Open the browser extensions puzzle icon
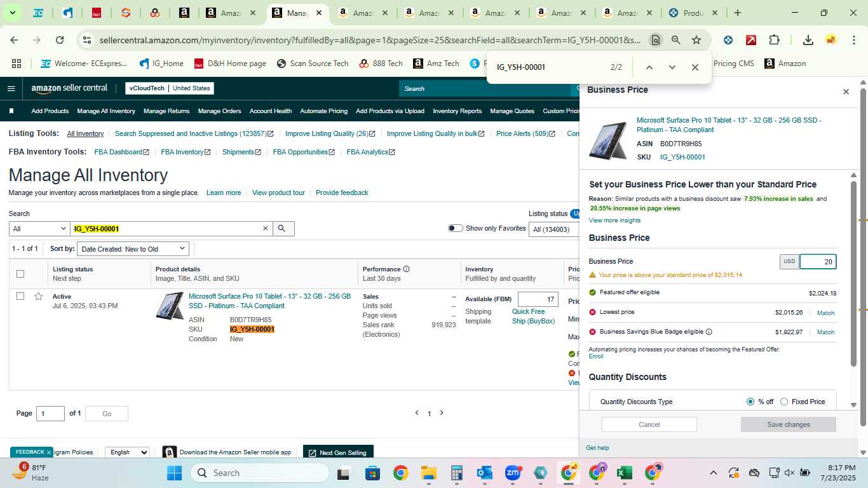The image size is (868, 488). 774,40
